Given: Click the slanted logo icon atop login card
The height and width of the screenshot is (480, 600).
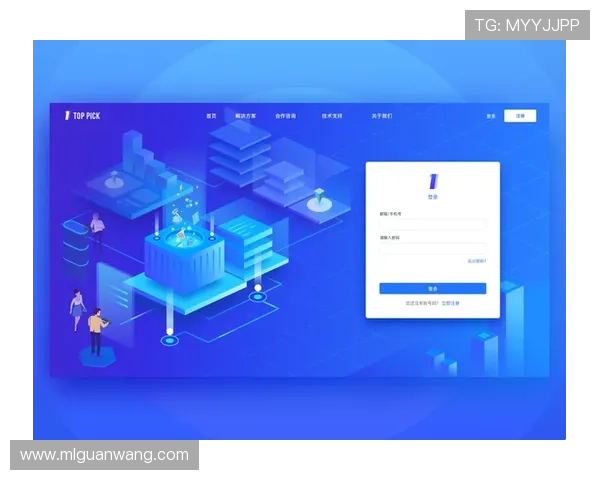Looking at the screenshot, I should [x=433, y=181].
